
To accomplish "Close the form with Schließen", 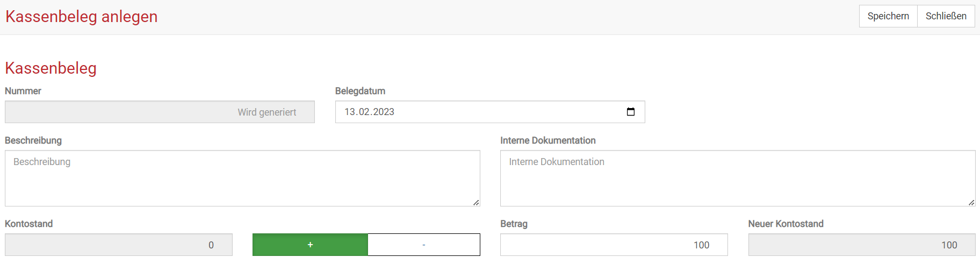I will pos(946,16).
